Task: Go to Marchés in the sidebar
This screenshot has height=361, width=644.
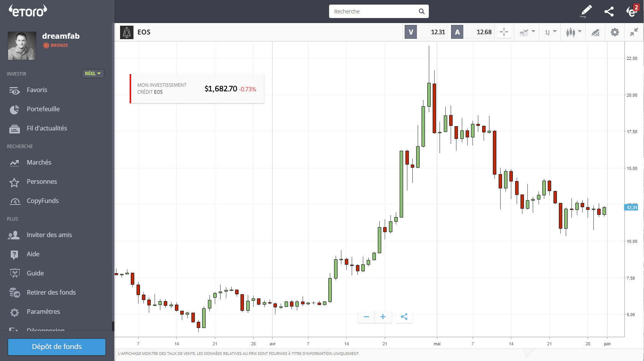Action: coord(39,162)
